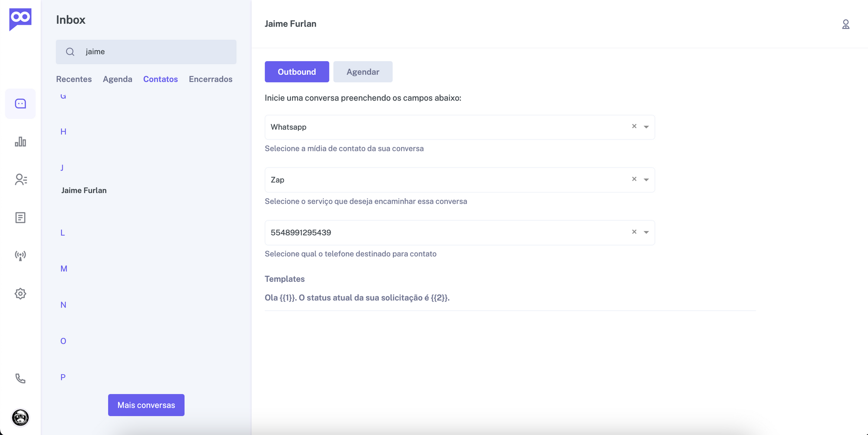Open the bar chart reports icon

pyautogui.click(x=20, y=142)
